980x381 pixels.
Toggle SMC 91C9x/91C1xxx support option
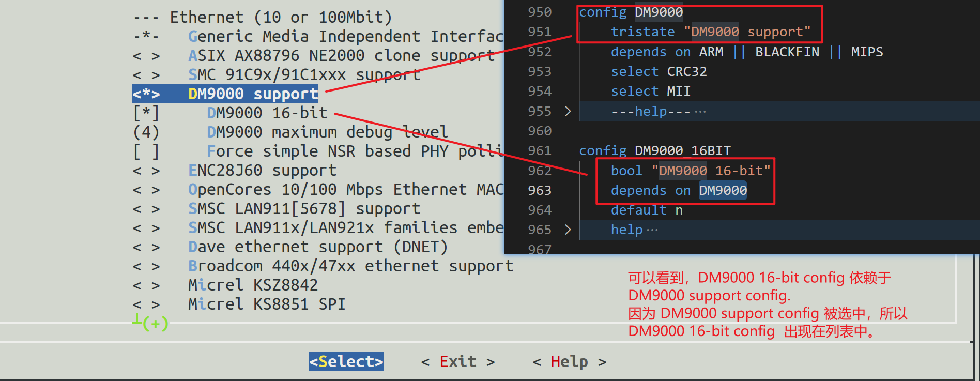[146, 75]
